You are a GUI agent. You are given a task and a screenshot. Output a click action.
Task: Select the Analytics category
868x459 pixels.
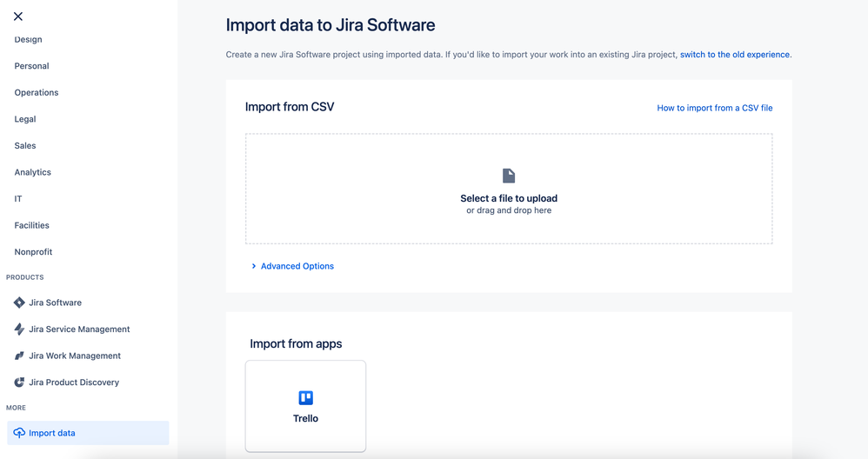click(33, 172)
